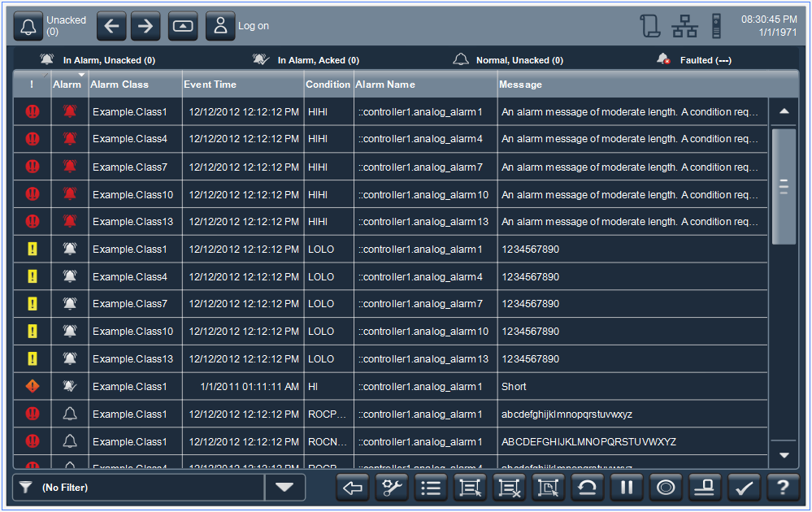Filter by Normal, Unacked (0)
Screen dimensions: 812x512
click(x=508, y=60)
